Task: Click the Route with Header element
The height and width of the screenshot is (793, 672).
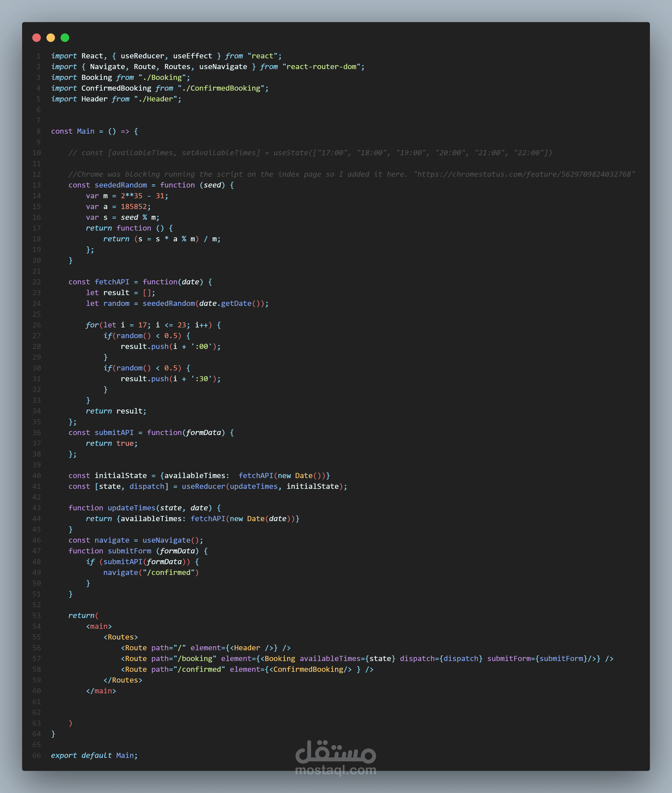Action: coord(206,648)
